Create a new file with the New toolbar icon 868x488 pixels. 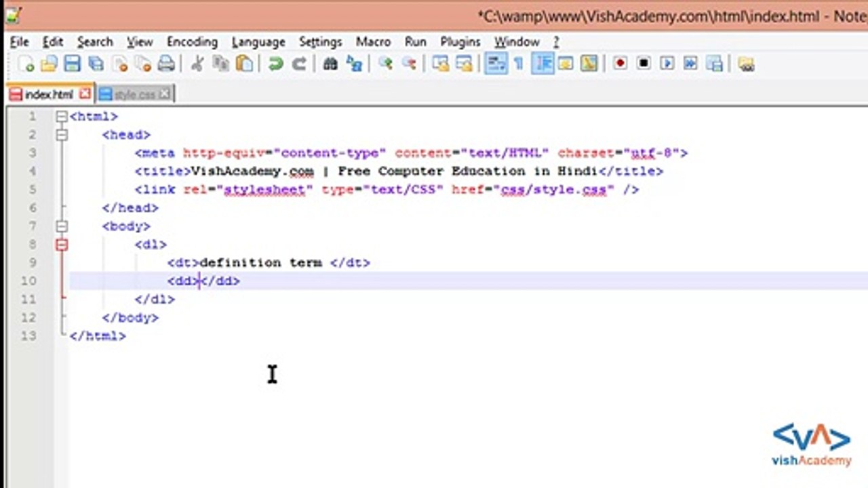26,64
